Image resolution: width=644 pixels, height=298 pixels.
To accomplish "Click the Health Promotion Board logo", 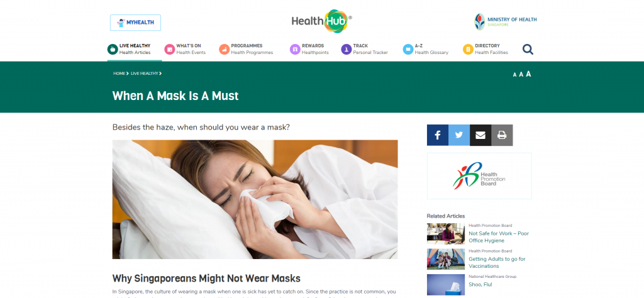I will click(479, 176).
